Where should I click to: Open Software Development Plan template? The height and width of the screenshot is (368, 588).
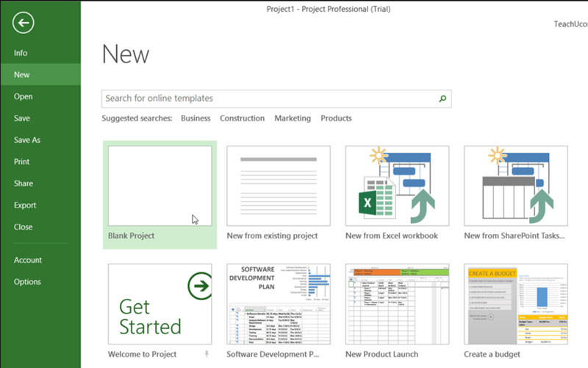[x=279, y=304]
